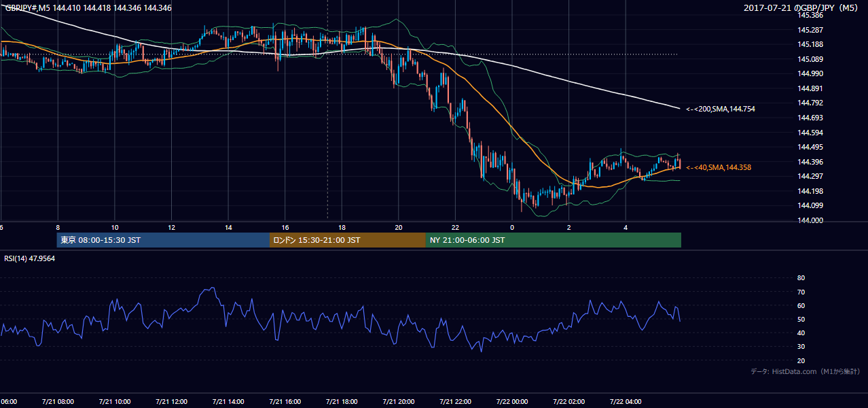Click RSI scale value 20
The image size is (868, 408).
801,360
